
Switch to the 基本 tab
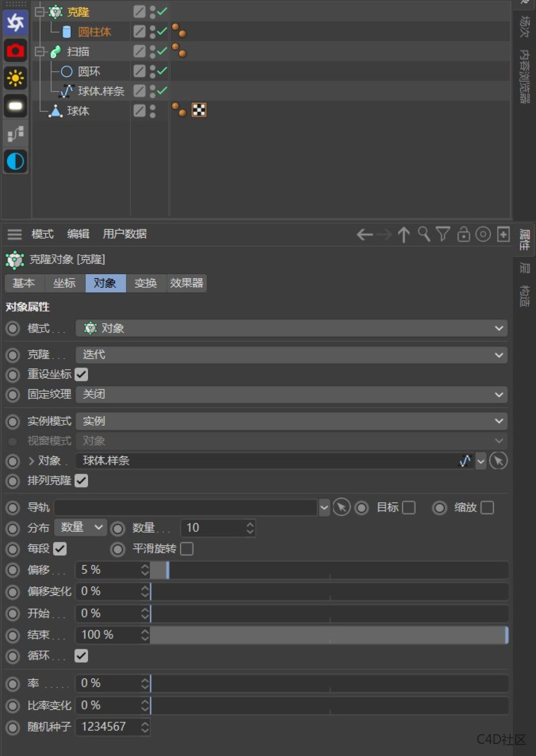click(24, 283)
